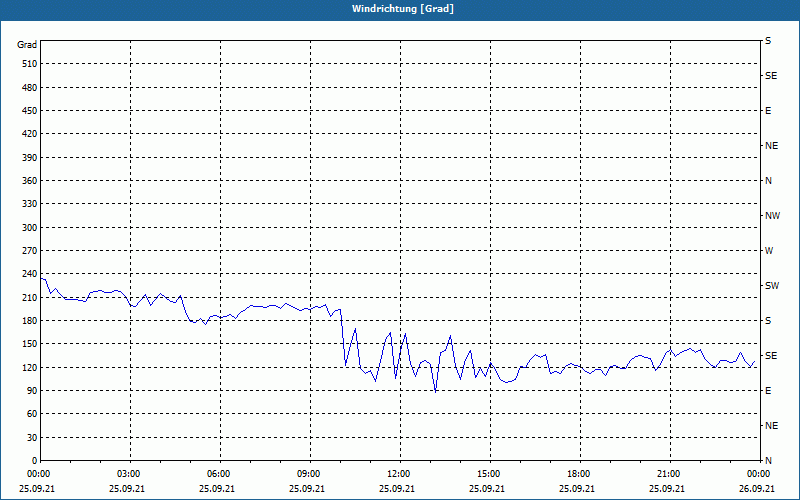The image size is (800, 500).
Task: Click the 'NW' compass direction label
Action: pos(772,216)
